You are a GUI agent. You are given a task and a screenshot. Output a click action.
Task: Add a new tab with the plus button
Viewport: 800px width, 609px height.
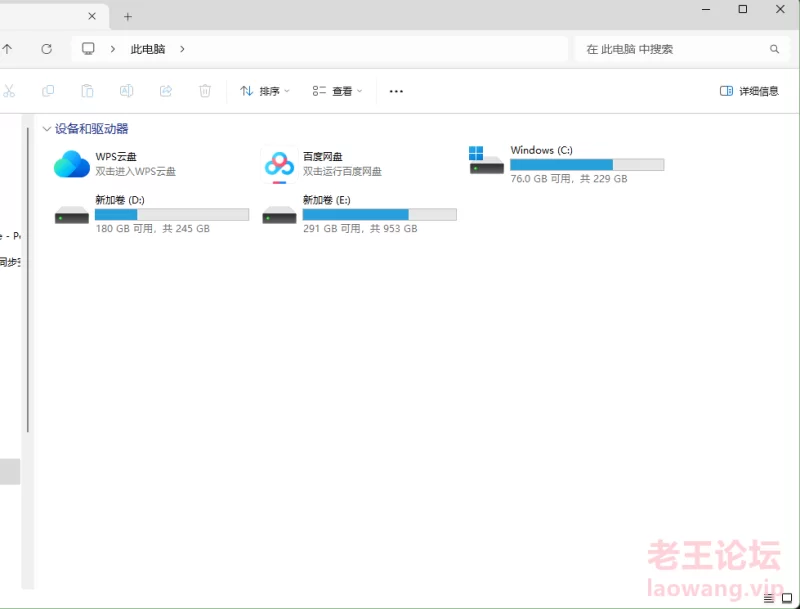point(128,17)
